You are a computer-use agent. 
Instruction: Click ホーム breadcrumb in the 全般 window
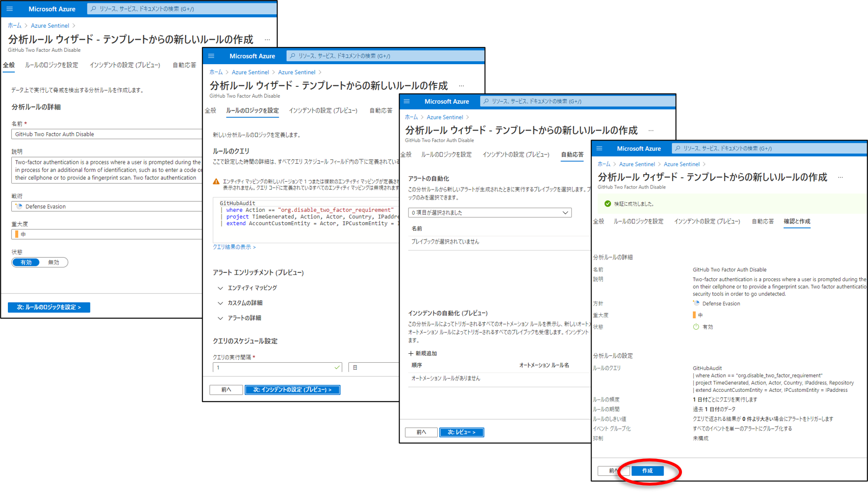[x=14, y=26]
